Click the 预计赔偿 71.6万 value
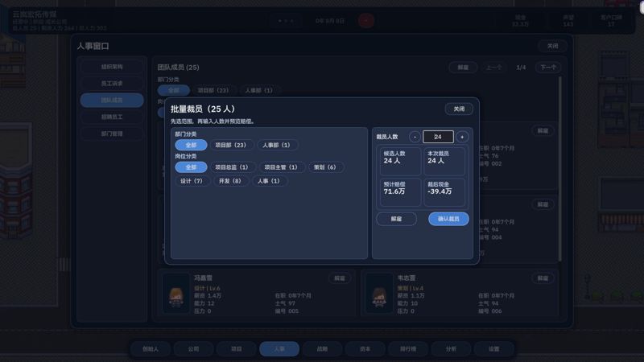 [x=394, y=191]
